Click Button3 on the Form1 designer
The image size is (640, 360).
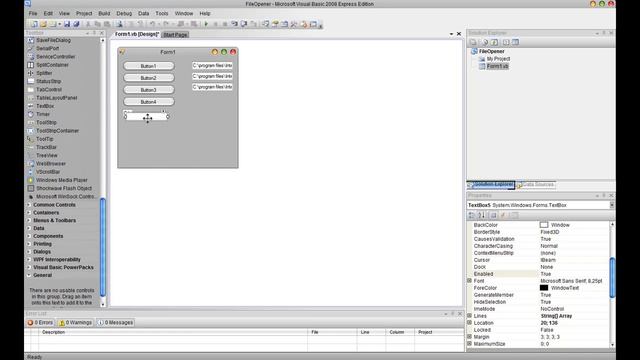click(149, 90)
